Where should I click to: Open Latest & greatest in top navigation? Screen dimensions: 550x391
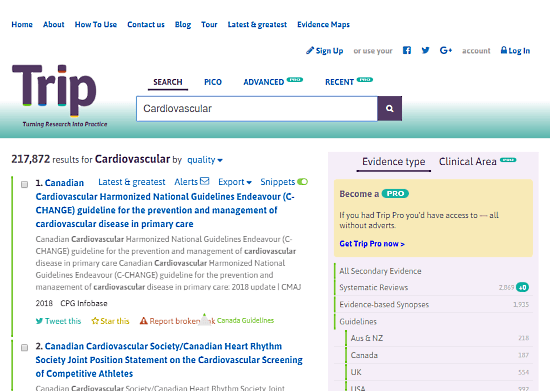[x=257, y=25]
